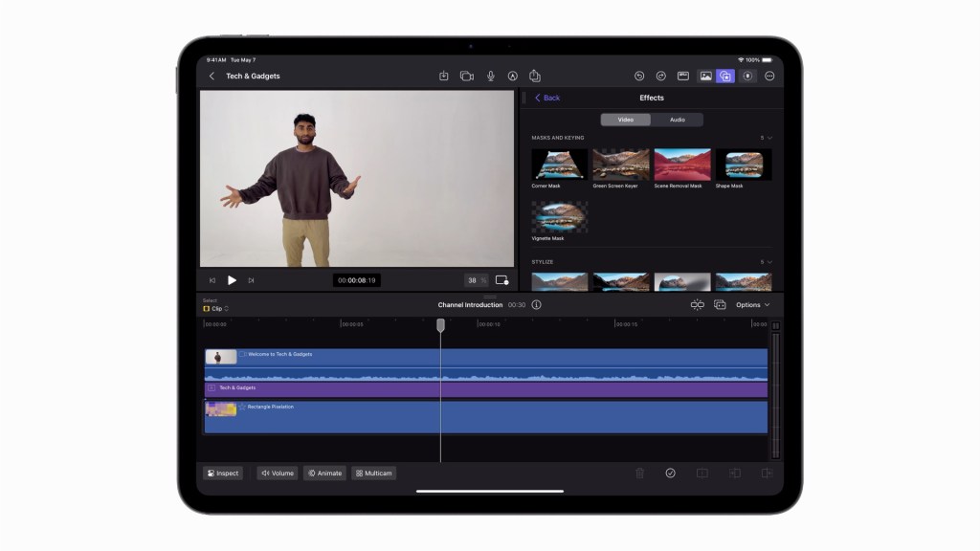
Task: Undo the last edit
Action: 638,75
